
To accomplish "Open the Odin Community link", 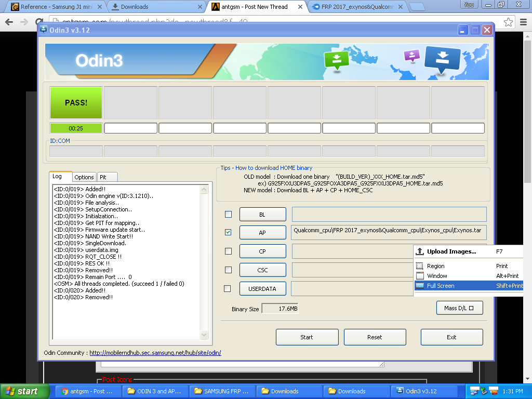I will point(155,353).
